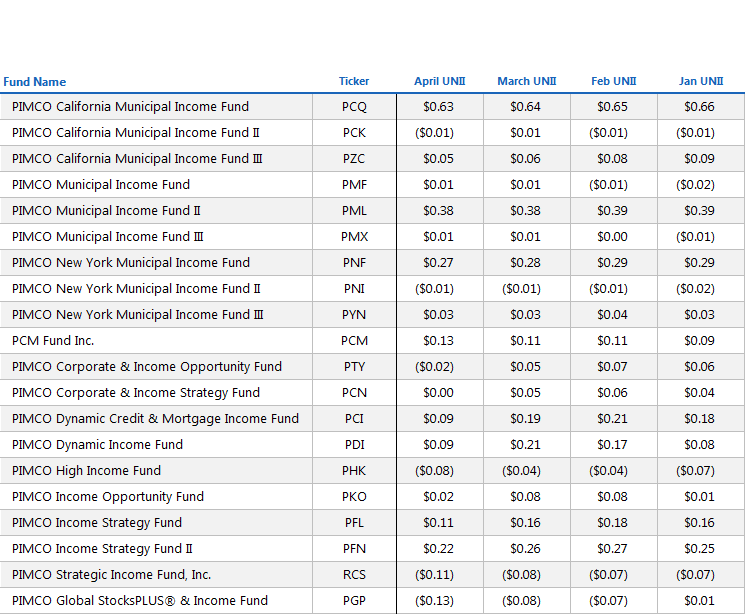Click the PCM ticker cell
Viewport: 746px width, 615px height.
(x=354, y=341)
